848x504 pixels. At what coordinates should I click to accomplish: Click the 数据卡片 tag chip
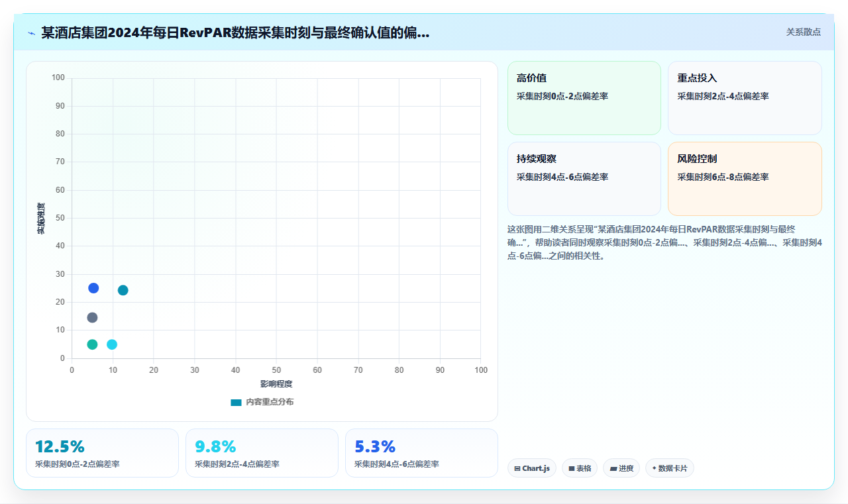[x=670, y=468]
